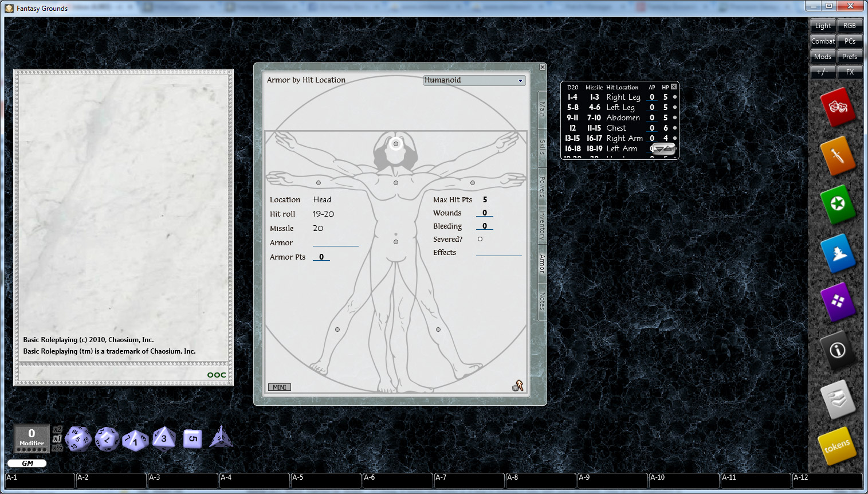This screenshot has width=868, height=494.
Task: Click the down chevron on the hit tracker
Action: 660,148
